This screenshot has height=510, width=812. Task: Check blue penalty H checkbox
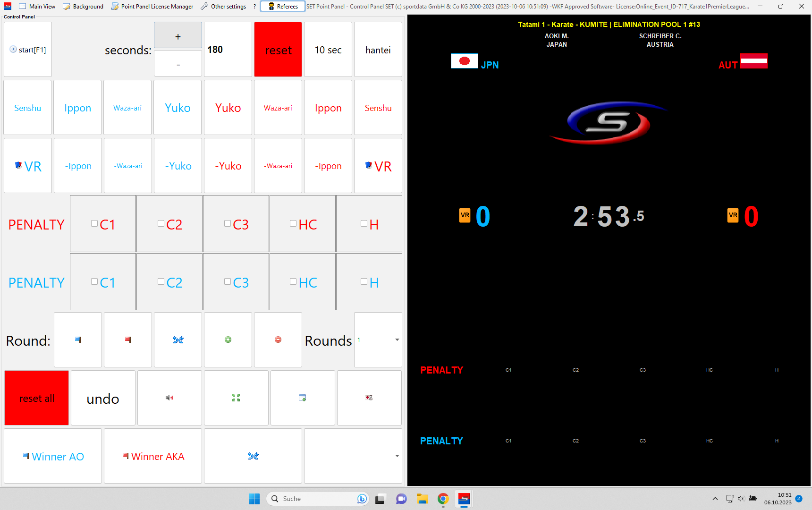point(364,281)
